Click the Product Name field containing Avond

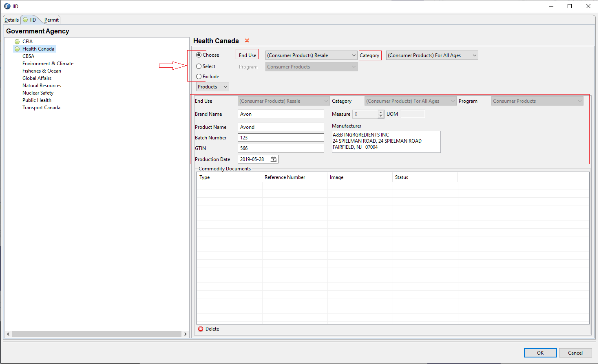pos(281,127)
